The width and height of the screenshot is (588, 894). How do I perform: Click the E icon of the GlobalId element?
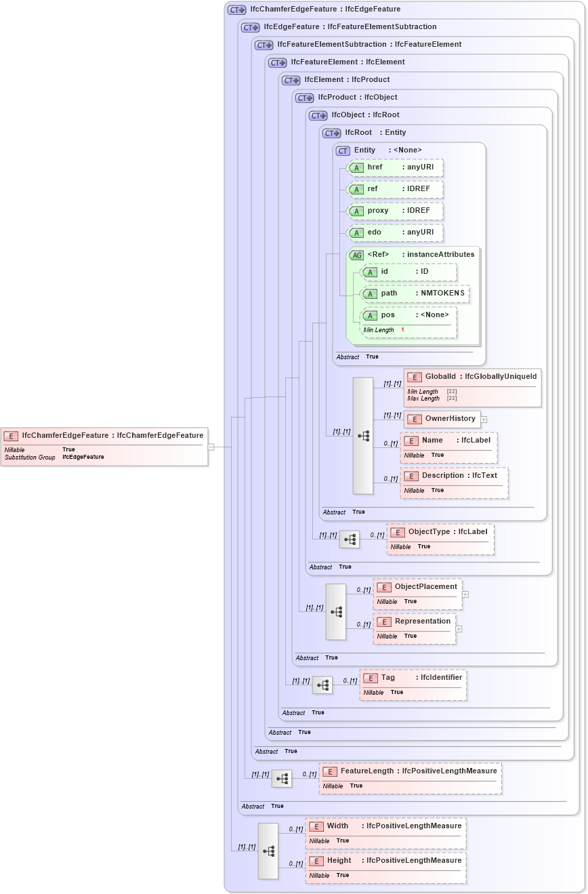point(414,377)
